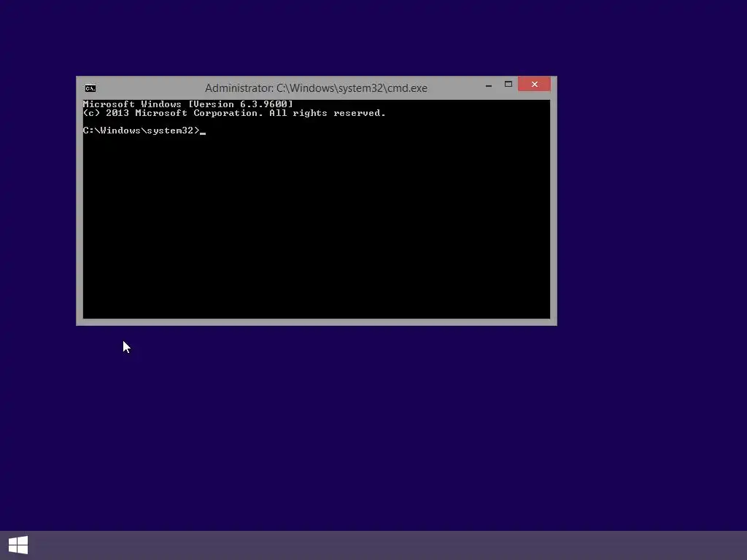Click the 'Microsoft Windows [Version 6.3.9600]' line

pyautogui.click(x=187, y=104)
